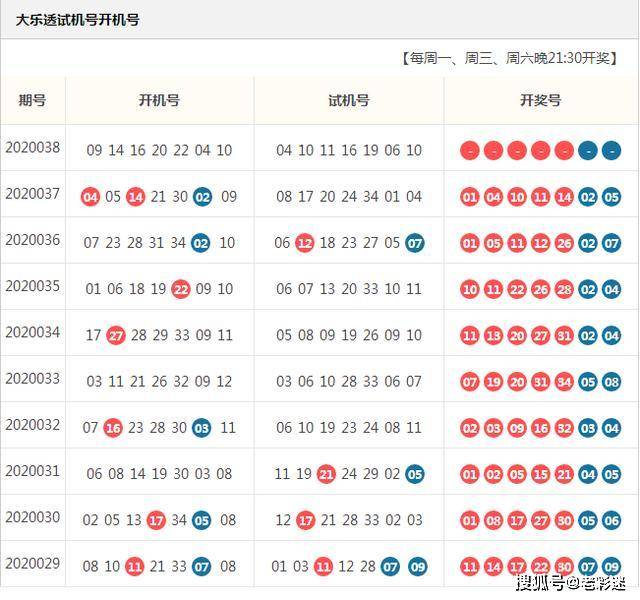Click red ball 10 in 2020037 开奖号 column
The image size is (640, 600).
coord(517,197)
